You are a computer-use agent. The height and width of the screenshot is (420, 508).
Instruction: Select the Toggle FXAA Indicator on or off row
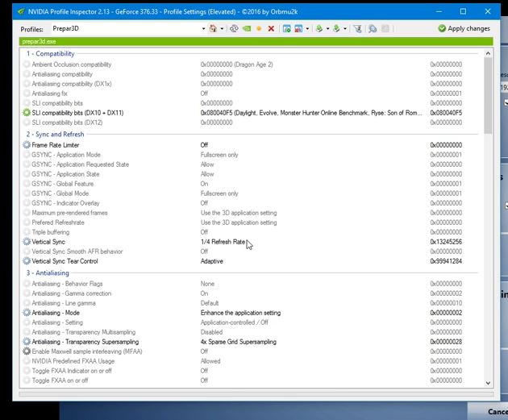pyautogui.click(x=249, y=371)
